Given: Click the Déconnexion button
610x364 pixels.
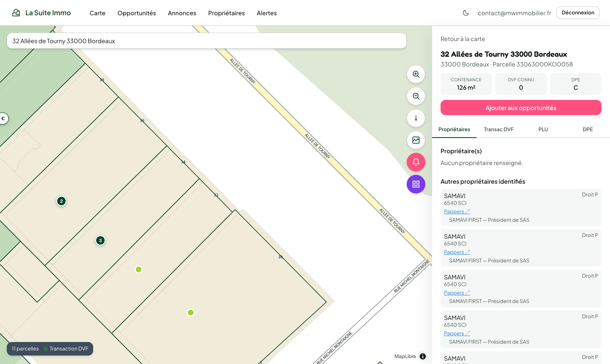Looking at the screenshot, I should (x=578, y=13).
